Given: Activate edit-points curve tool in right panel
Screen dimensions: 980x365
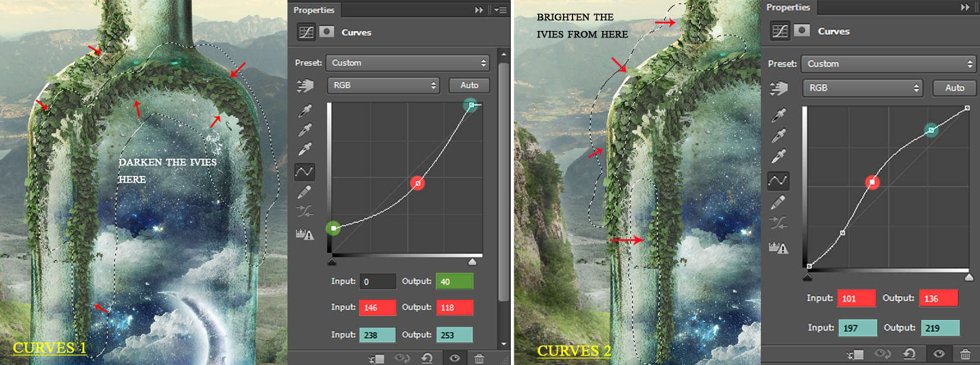Looking at the screenshot, I should [778, 180].
